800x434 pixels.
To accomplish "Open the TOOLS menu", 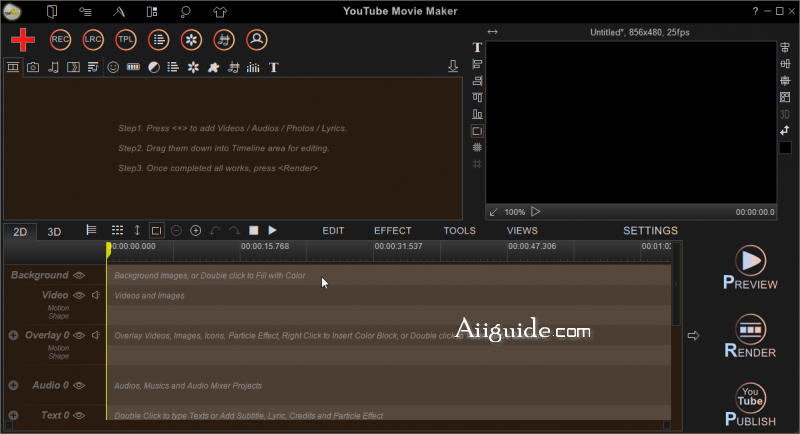I will [x=459, y=231].
